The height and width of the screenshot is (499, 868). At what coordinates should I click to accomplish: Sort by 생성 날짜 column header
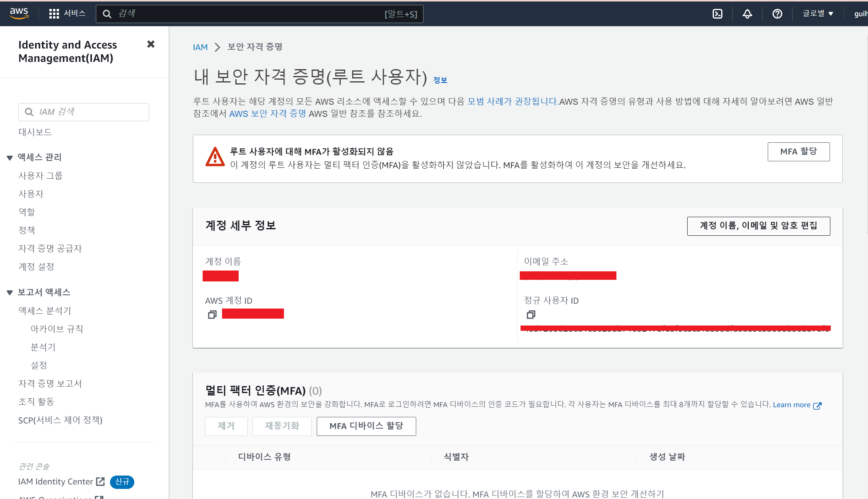pos(667,457)
